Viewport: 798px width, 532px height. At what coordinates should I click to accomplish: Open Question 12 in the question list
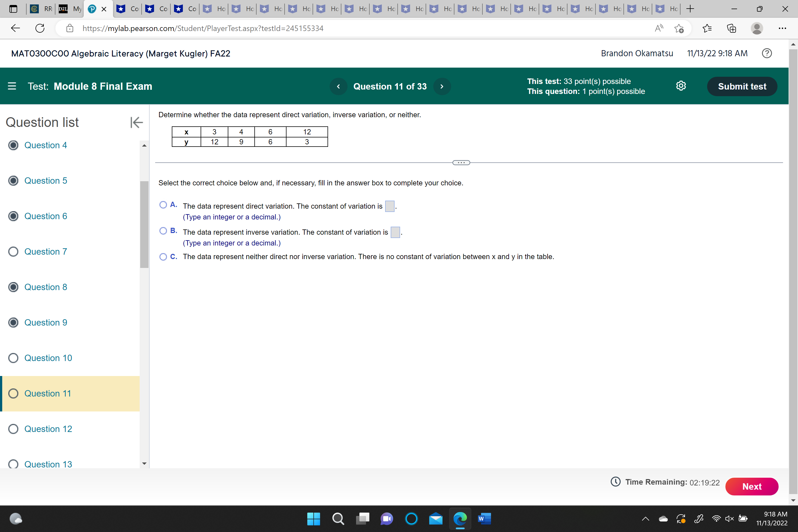(48, 429)
